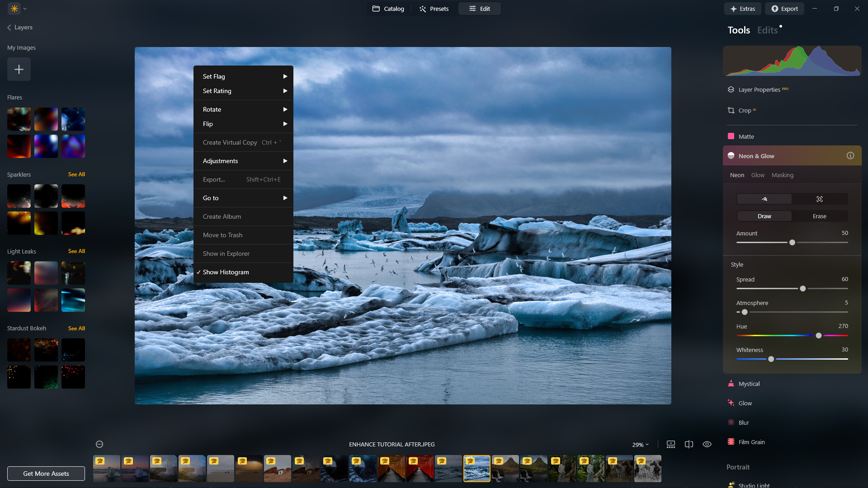The width and height of the screenshot is (868, 488).
Task: Click the Get More Assets button
Action: point(46,474)
